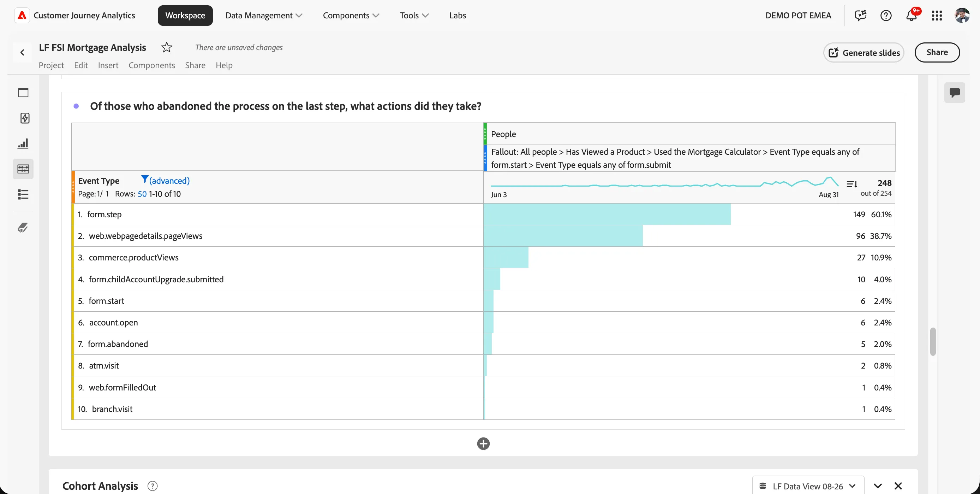Open the Insert menu
Image resolution: width=980 pixels, height=494 pixels.
point(108,65)
